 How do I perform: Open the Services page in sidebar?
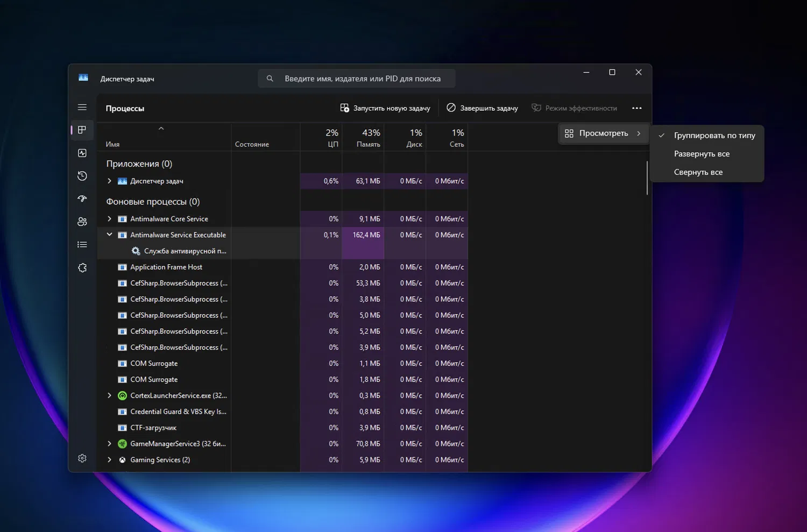point(82,268)
